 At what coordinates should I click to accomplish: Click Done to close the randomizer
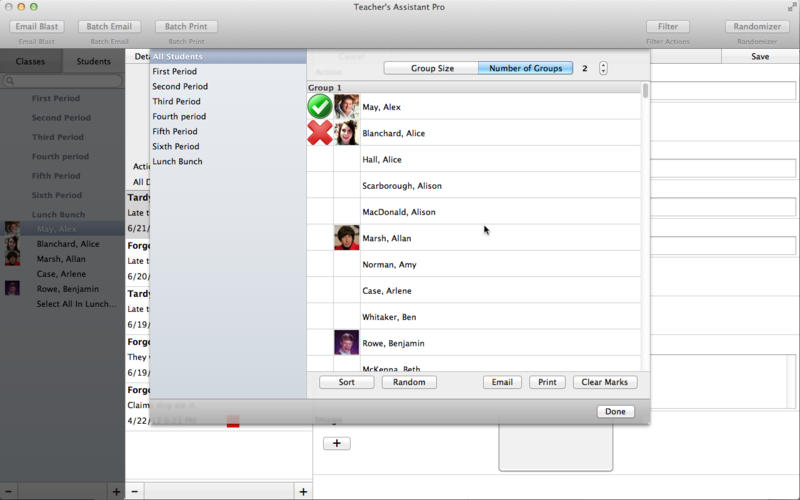coord(615,412)
